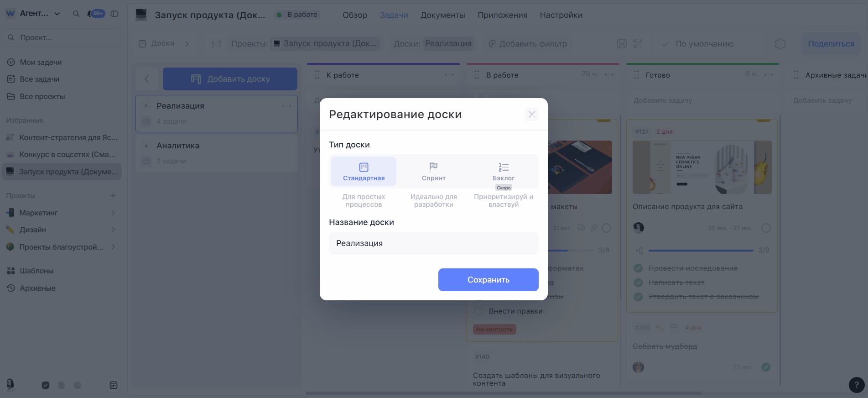Screen dimensions: 868x398
Task: Switch to the Документы tab
Action: [x=442, y=15]
